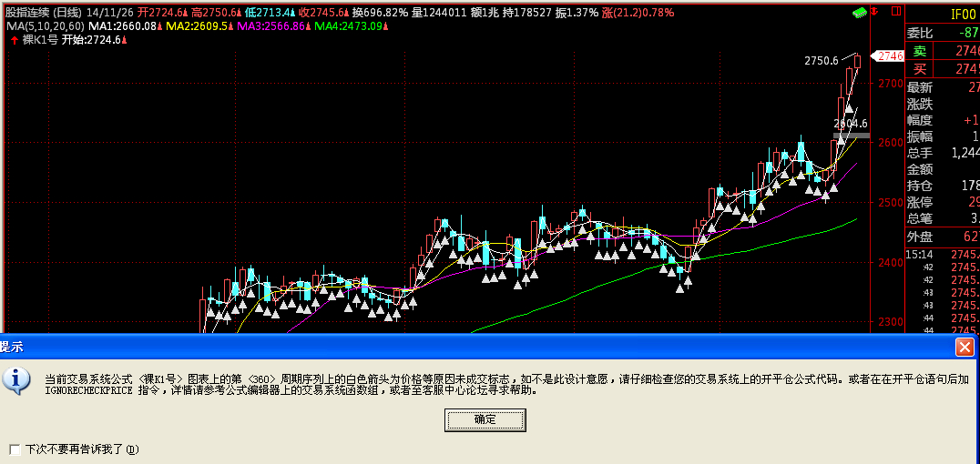The width and height of the screenshot is (980, 464).
Task: Click the 股指连续 (日线) chart title
Action: [43, 13]
